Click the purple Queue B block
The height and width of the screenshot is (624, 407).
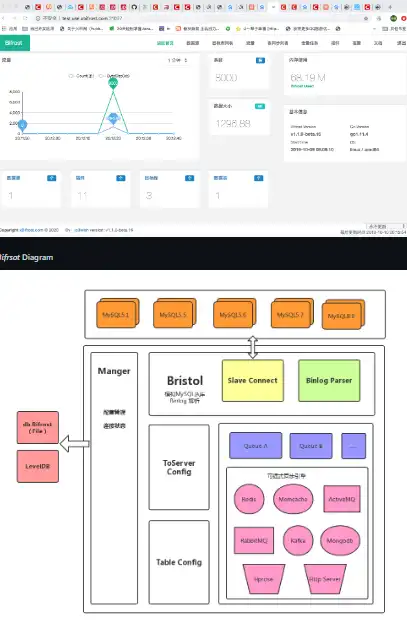coord(311,446)
